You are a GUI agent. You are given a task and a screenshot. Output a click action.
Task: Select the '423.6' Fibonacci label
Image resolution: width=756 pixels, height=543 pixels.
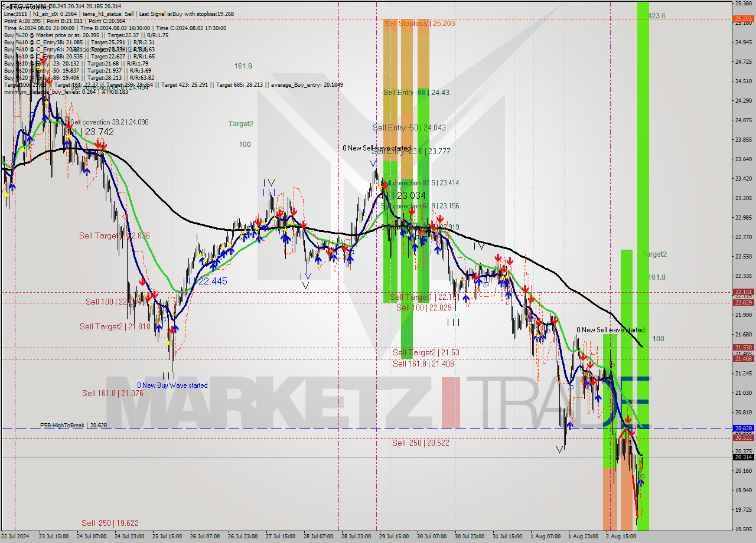[x=657, y=16]
